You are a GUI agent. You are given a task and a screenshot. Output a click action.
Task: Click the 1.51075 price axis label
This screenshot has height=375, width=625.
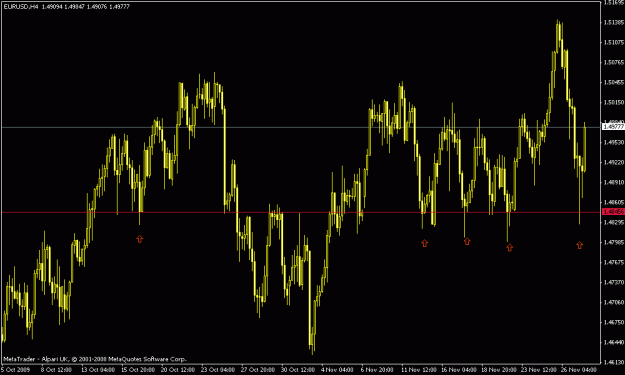coord(614,42)
